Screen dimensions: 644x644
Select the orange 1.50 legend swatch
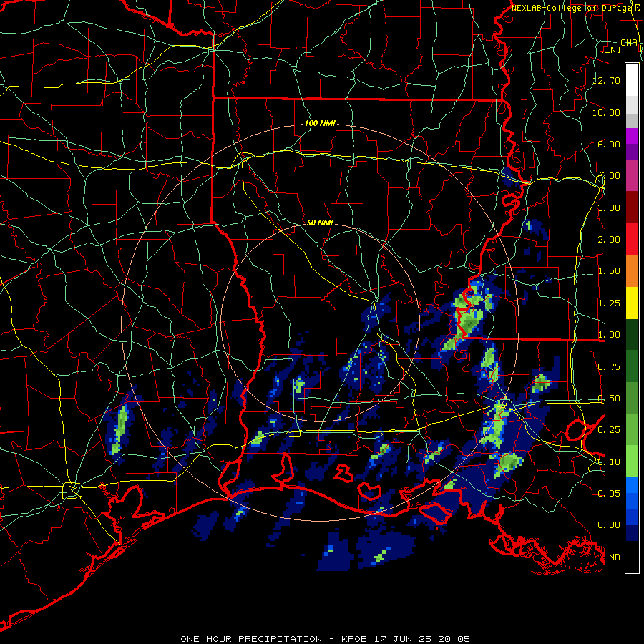pyautogui.click(x=632, y=271)
